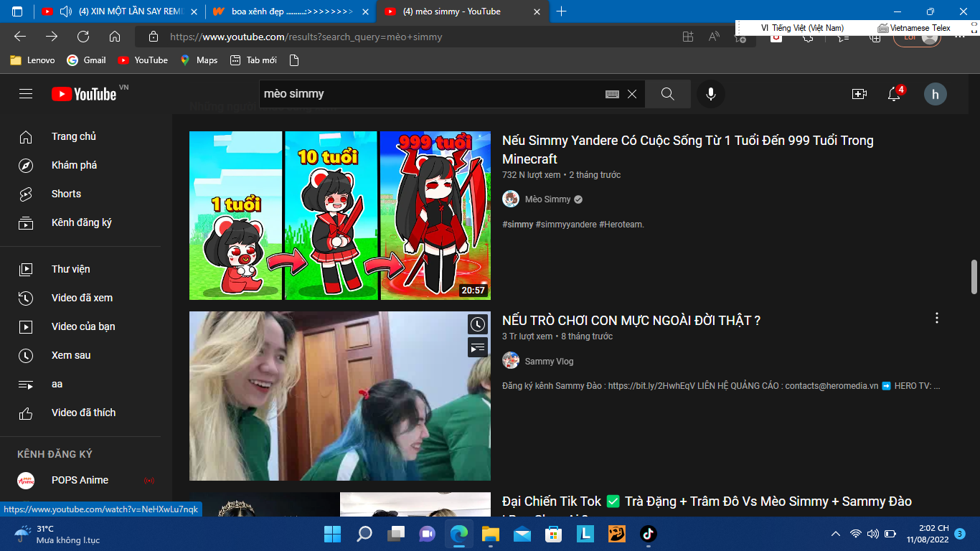
Task: Open the Create video camera icon
Action: tap(859, 94)
